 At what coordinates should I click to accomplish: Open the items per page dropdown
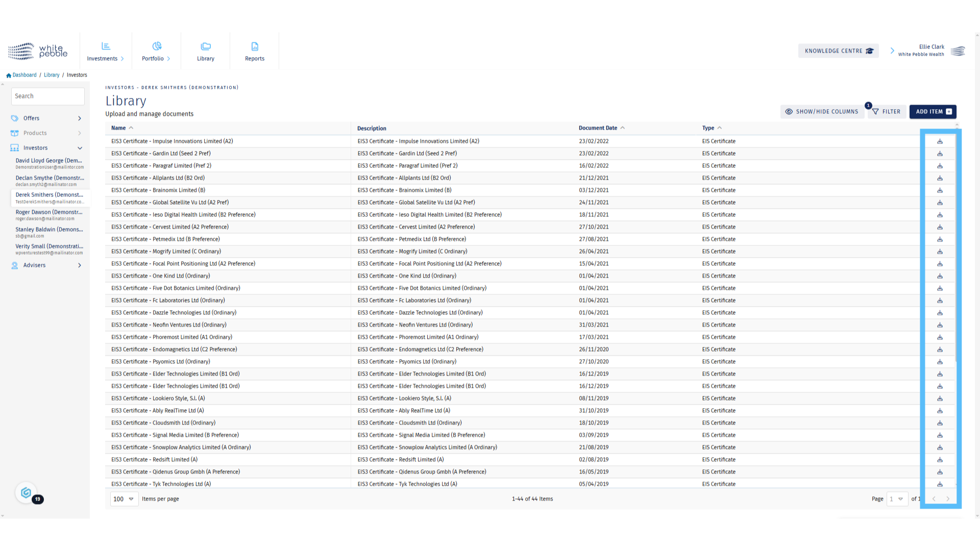coord(124,499)
